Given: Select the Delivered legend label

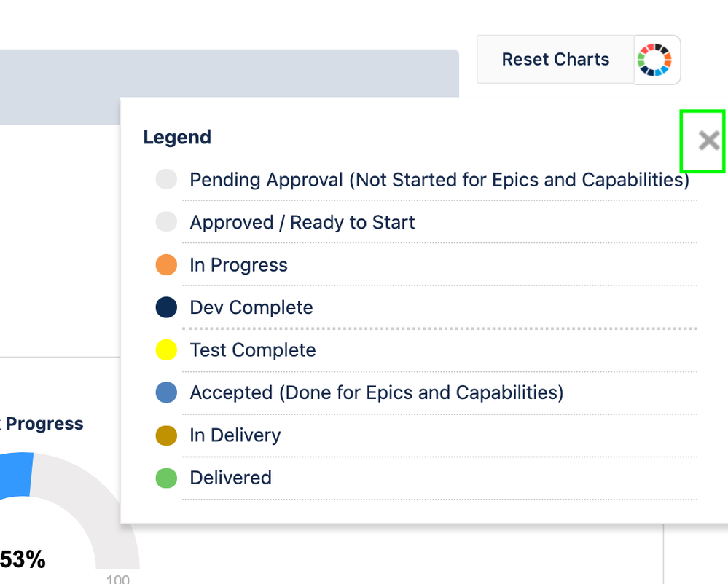Looking at the screenshot, I should [x=231, y=478].
